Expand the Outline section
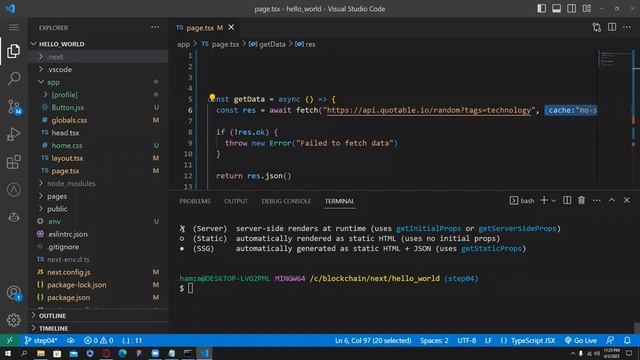 pos(98,316)
